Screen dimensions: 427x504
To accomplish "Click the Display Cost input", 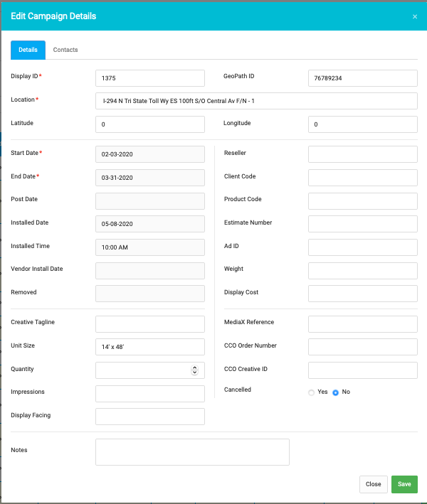I will coord(363,294).
